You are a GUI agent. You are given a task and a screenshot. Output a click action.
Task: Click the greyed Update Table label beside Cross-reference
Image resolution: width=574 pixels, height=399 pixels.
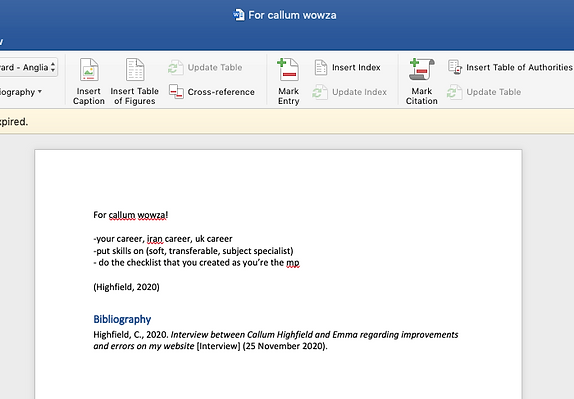point(215,67)
